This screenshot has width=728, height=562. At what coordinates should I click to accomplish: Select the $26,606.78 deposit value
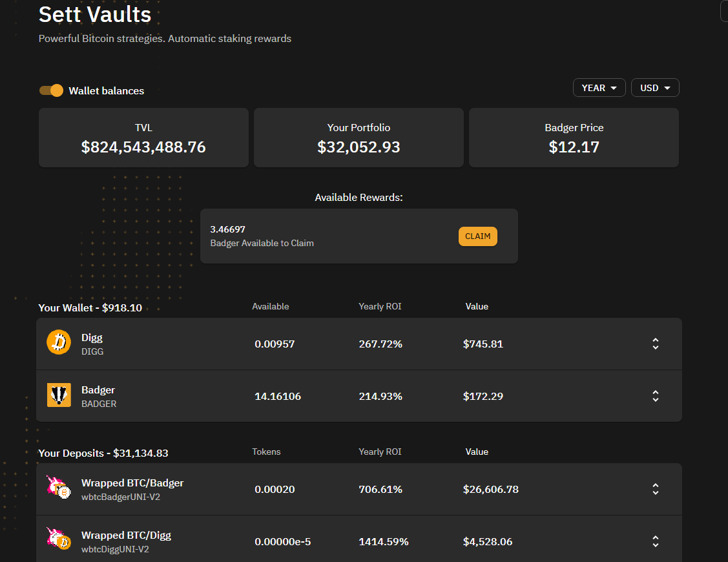coord(491,489)
